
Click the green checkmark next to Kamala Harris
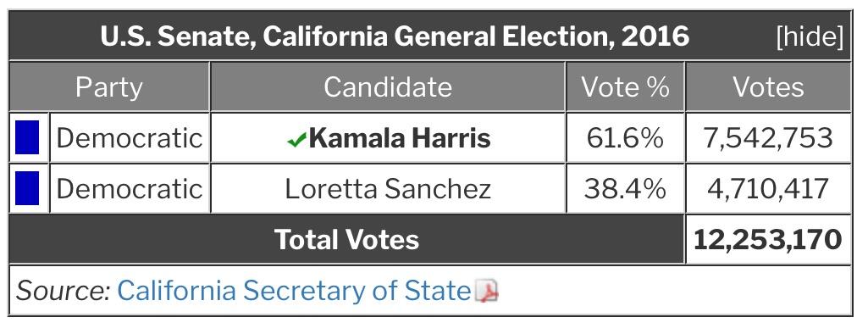coord(296,141)
